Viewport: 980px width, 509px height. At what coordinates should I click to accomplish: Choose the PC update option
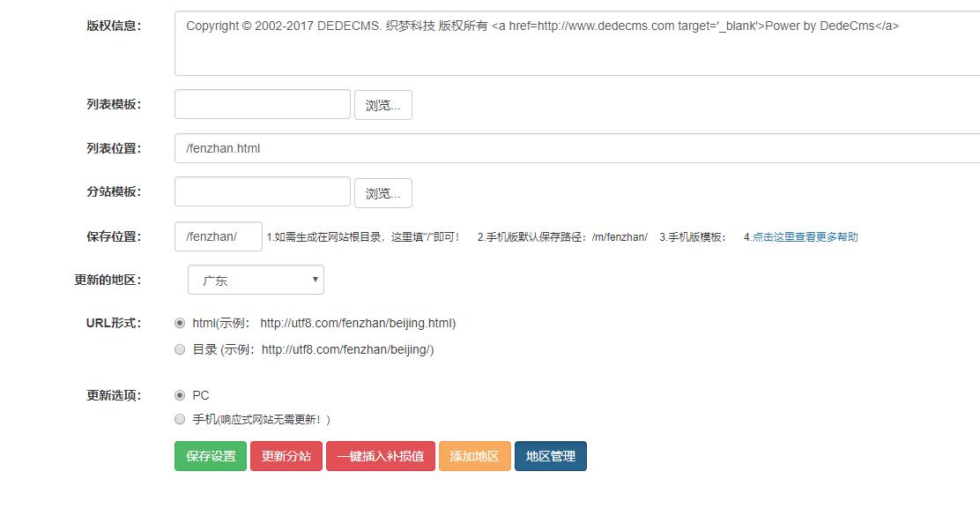click(179, 395)
